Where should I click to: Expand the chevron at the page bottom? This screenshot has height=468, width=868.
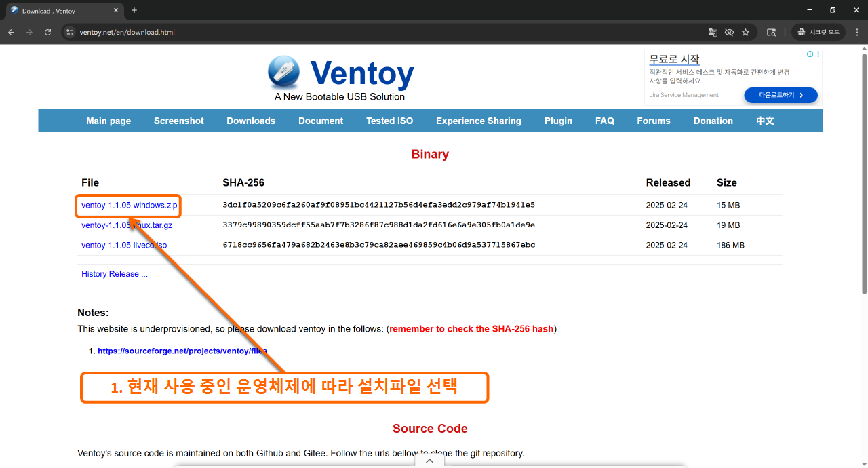click(x=429, y=460)
